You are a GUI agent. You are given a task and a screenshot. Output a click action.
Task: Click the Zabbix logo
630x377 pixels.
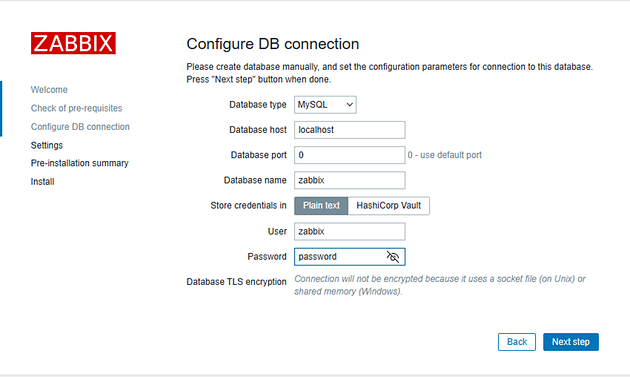pyautogui.click(x=73, y=43)
